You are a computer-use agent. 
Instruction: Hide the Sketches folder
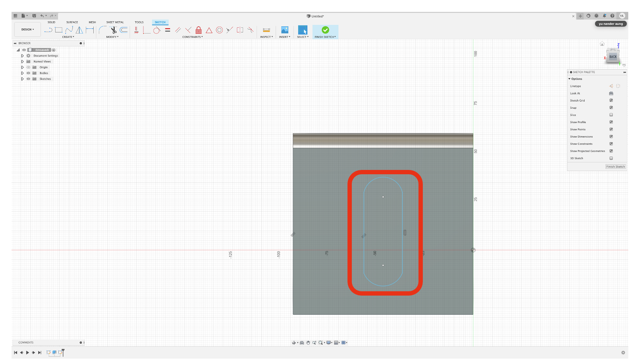pyautogui.click(x=28, y=79)
